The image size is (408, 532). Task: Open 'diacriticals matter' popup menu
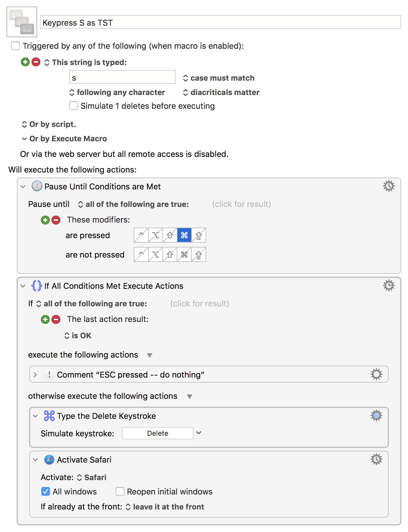pos(221,93)
